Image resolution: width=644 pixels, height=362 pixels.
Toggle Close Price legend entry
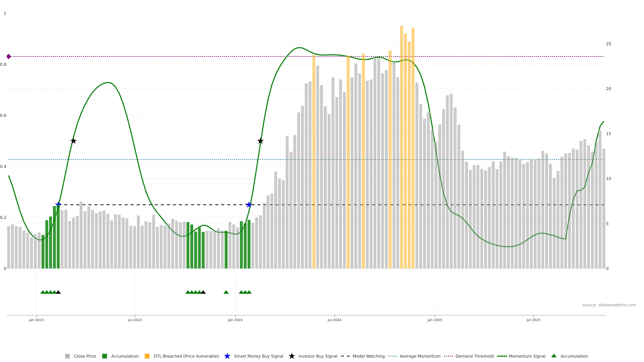tap(85, 356)
